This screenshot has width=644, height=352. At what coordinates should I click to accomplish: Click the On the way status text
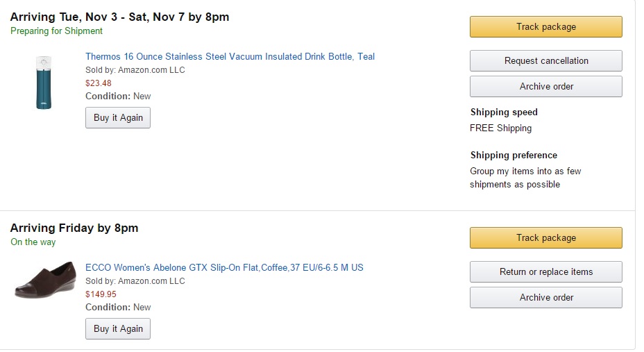tap(33, 242)
